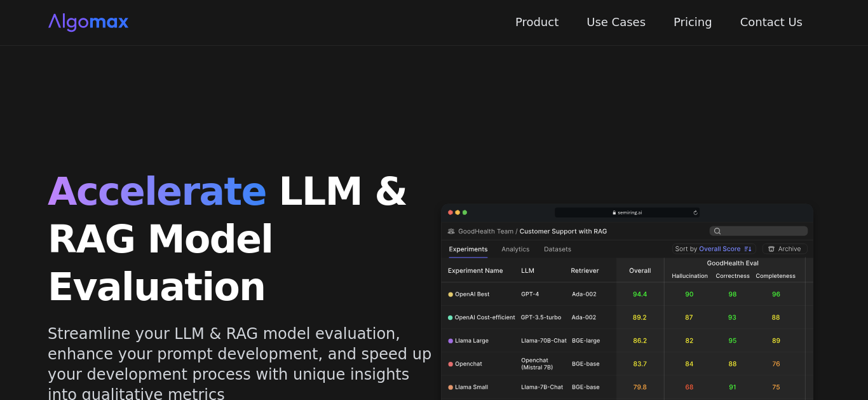Viewport: 868px width, 400px height.
Task: Click the Archive button
Action: (x=785, y=249)
